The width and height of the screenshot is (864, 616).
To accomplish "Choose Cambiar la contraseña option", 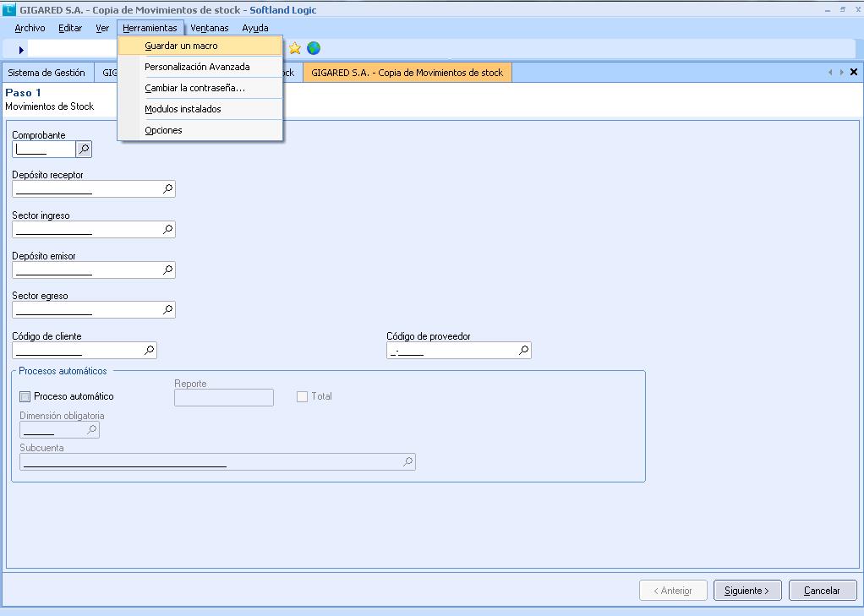I will pyautogui.click(x=194, y=88).
